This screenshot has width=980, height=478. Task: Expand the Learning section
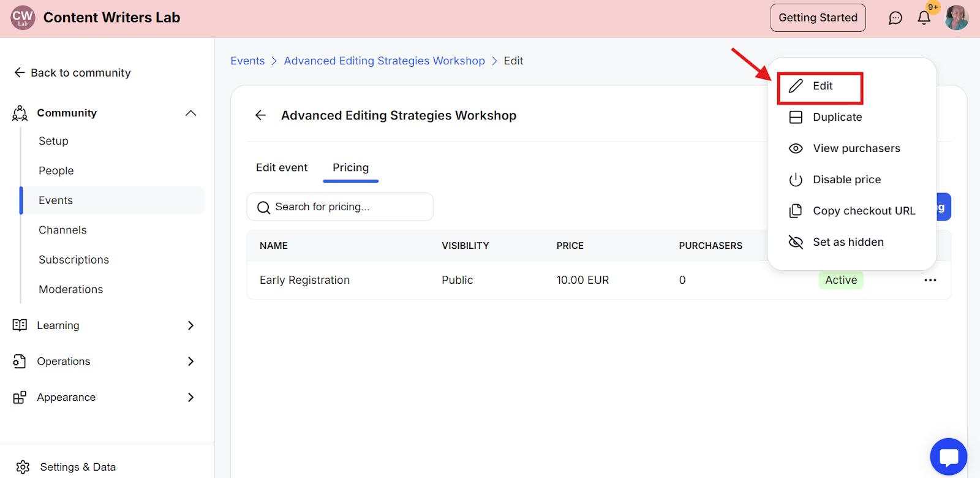pyautogui.click(x=190, y=325)
